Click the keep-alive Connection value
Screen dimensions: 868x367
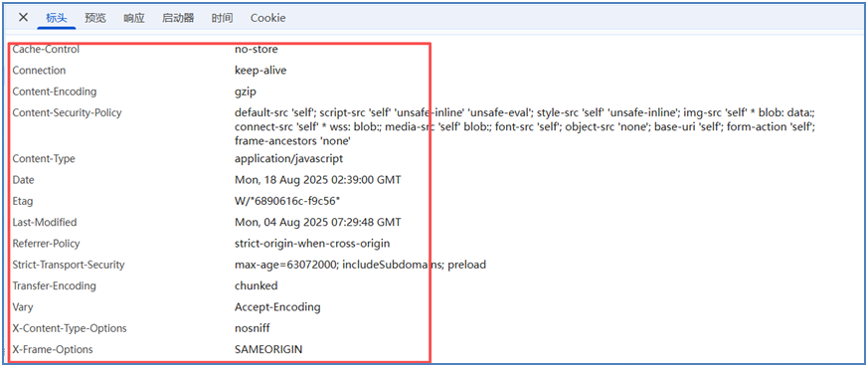[260, 71]
